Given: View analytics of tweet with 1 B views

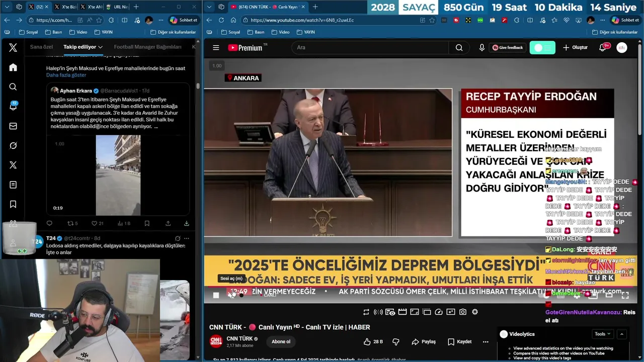Looking at the screenshot, I should click(124, 223).
